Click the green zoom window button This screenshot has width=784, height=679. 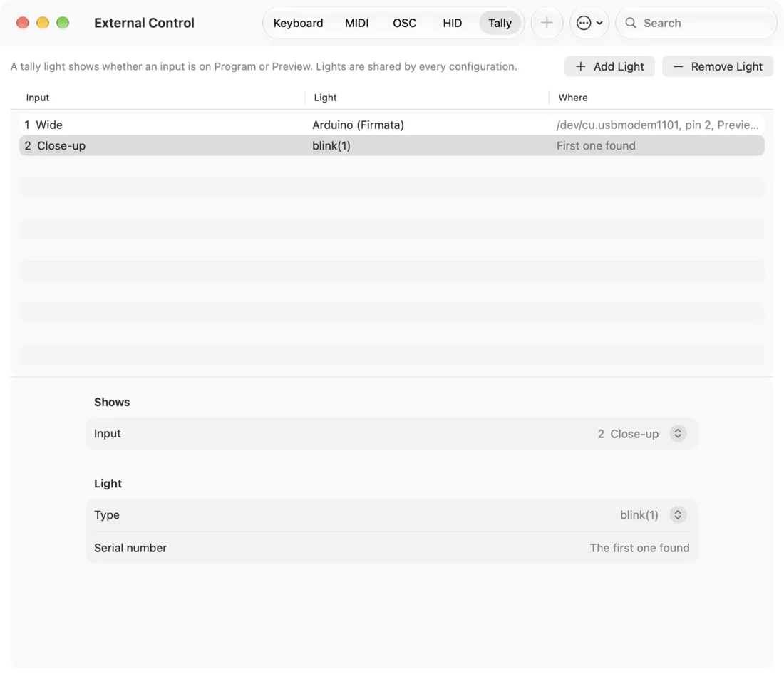[63, 23]
